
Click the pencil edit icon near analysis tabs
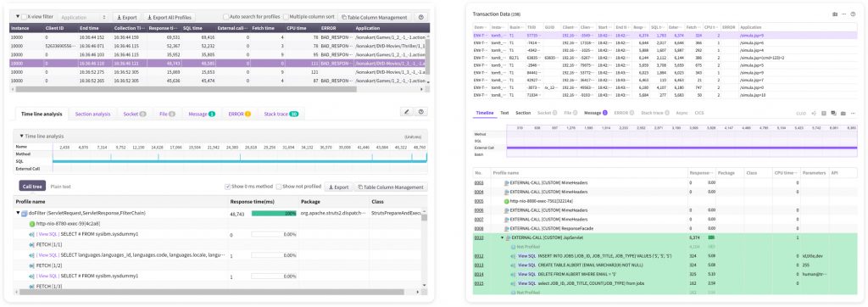click(x=407, y=112)
